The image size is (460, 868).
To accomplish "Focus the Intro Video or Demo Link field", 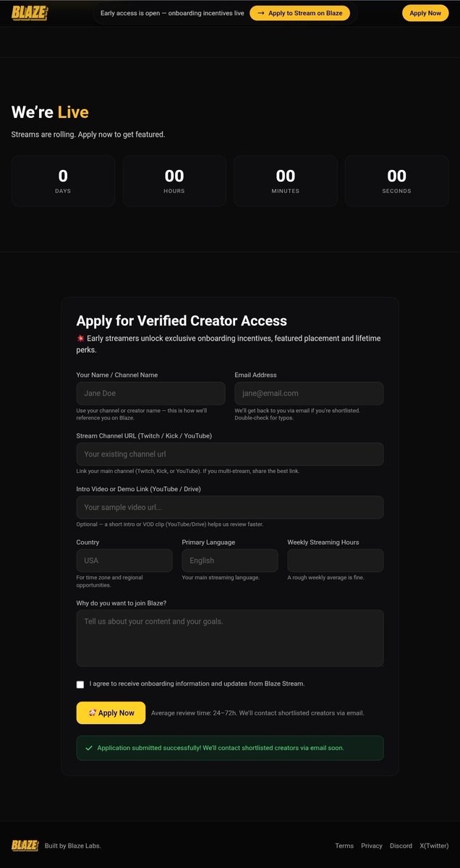I will point(230,507).
